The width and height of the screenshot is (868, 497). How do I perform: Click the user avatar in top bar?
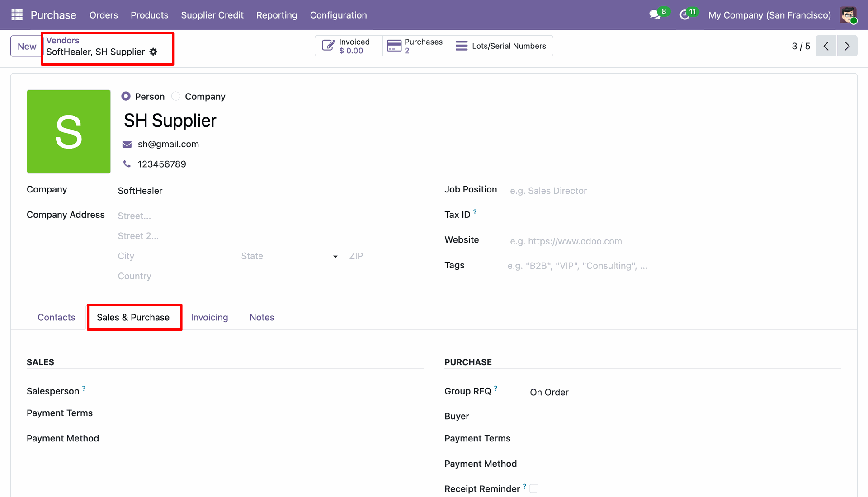coord(848,15)
